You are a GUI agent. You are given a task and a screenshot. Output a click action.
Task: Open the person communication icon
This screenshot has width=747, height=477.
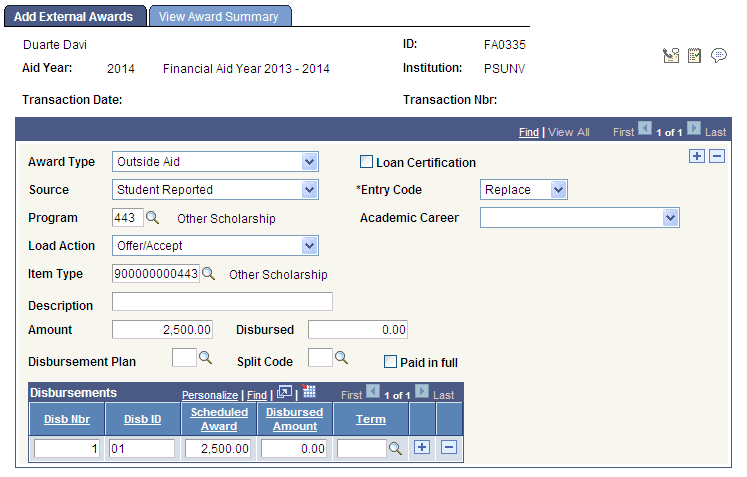671,55
